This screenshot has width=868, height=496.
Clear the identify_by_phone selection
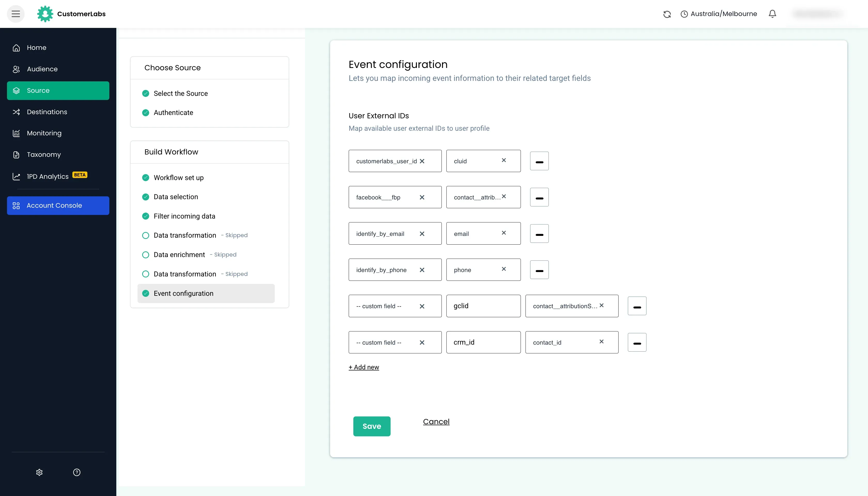[x=422, y=270]
